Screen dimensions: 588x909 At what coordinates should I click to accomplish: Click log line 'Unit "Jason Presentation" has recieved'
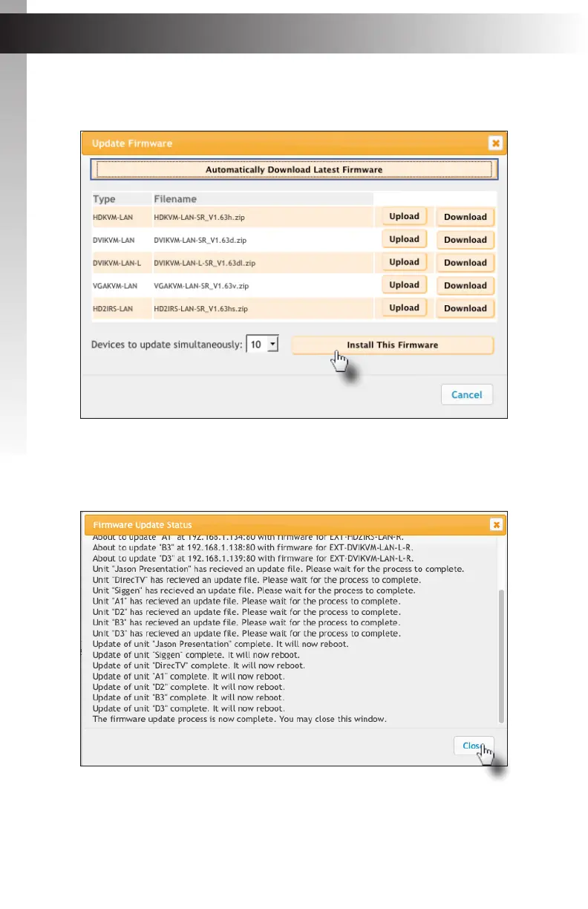click(278, 569)
